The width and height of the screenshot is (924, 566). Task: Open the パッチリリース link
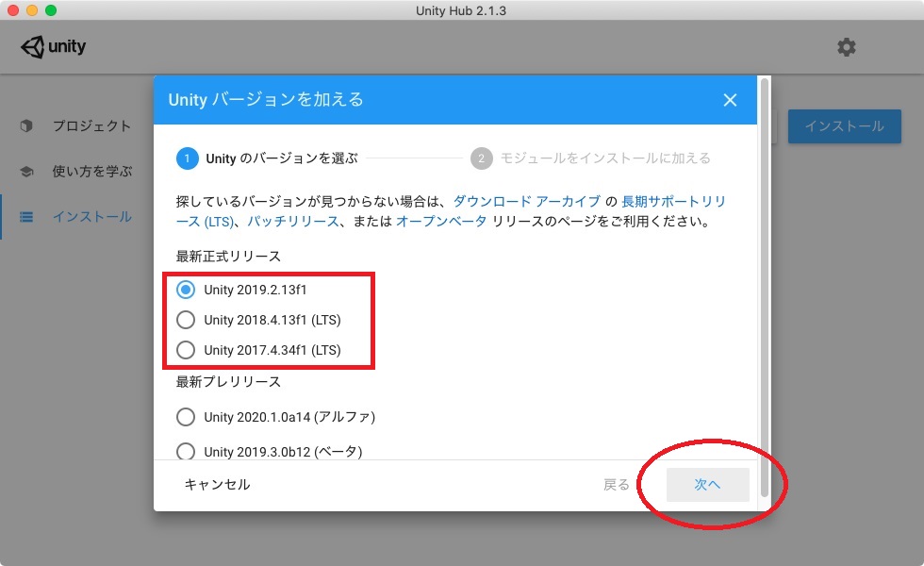point(293,221)
